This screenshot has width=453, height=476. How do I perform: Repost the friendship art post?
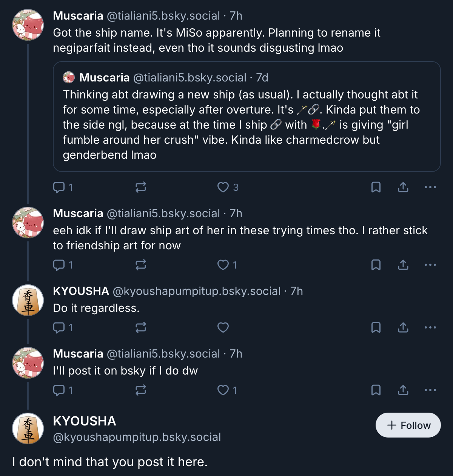tap(141, 265)
